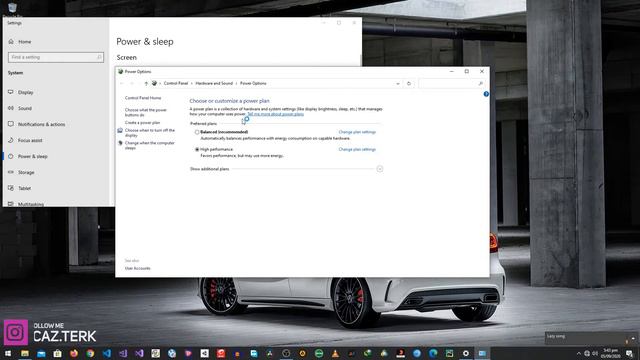The image size is (640, 360).
Task: Click the Create a power plan link
Action: point(142,122)
